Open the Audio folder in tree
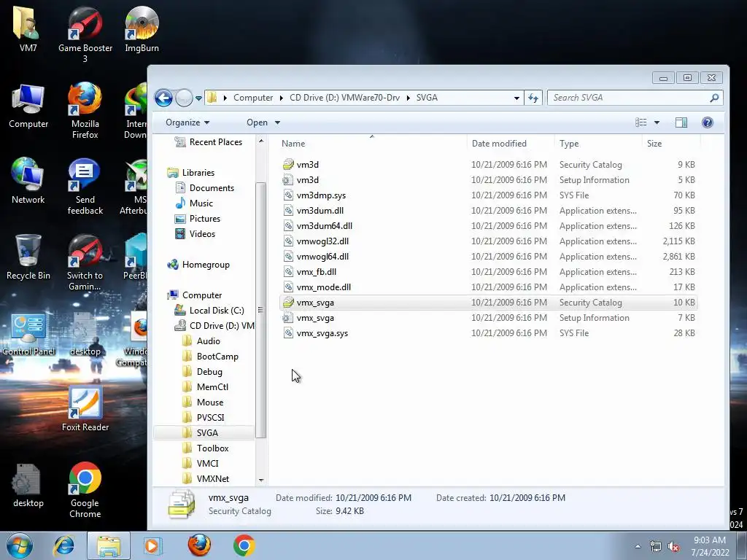747x560 pixels. click(x=201, y=341)
